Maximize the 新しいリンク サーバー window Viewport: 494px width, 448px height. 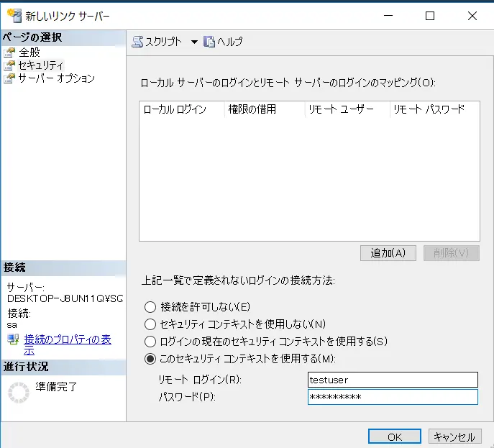point(430,15)
